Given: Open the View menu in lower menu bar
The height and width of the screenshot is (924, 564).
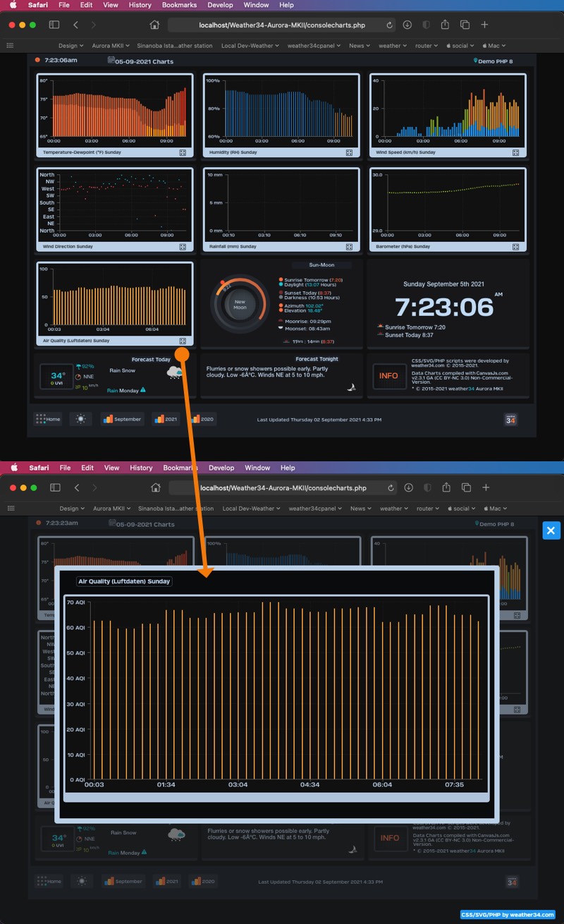Looking at the screenshot, I should click(111, 468).
